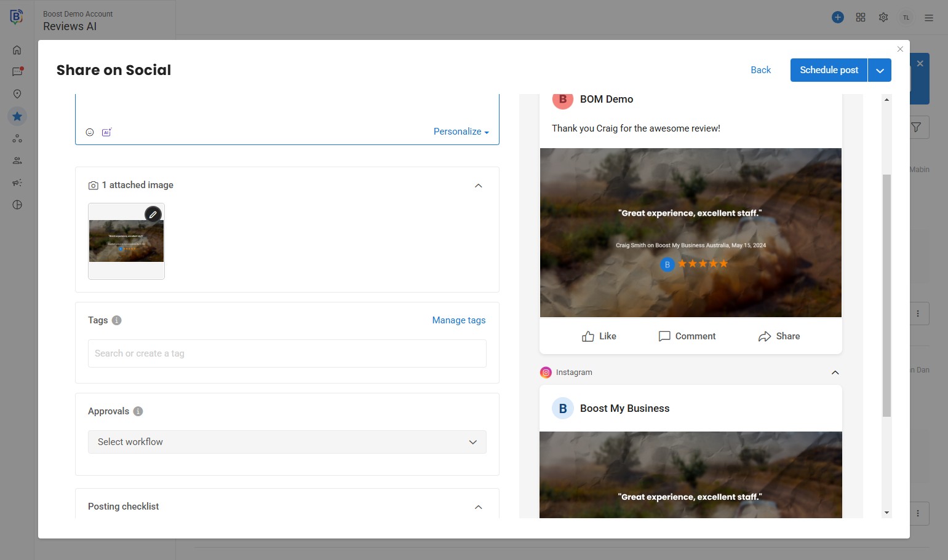This screenshot has height=560, width=948.
Task: Collapse the Instagram preview section
Action: click(x=835, y=373)
